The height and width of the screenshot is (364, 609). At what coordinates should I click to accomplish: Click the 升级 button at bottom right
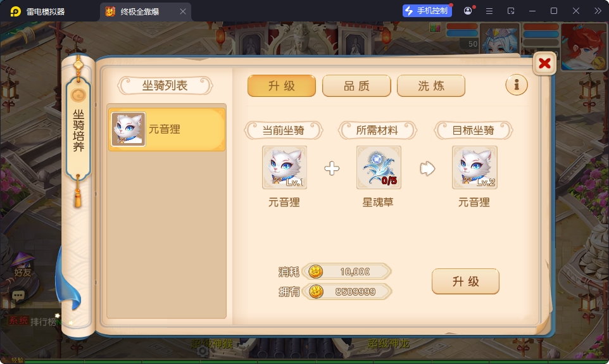coord(465,281)
